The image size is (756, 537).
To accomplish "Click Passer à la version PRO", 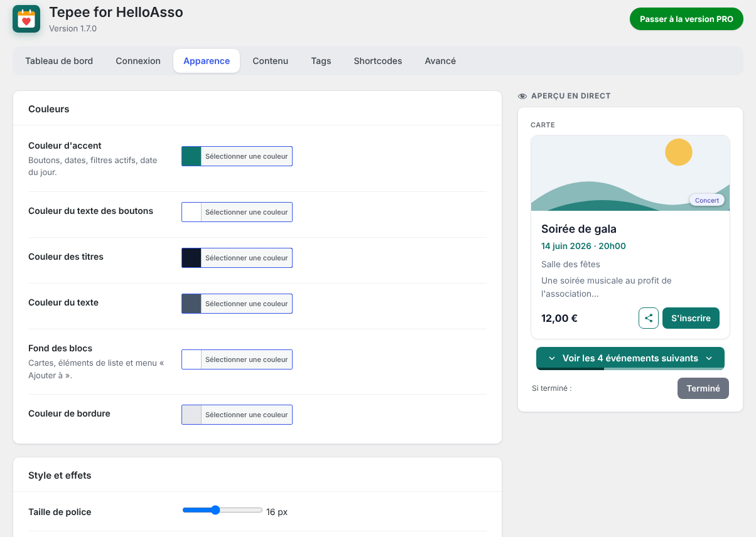I will (686, 19).
